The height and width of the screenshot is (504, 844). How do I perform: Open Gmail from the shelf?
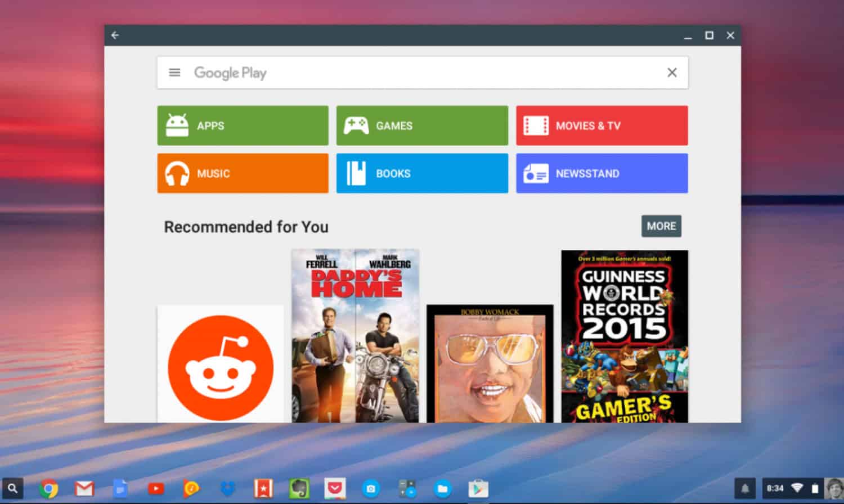point(84,489)
